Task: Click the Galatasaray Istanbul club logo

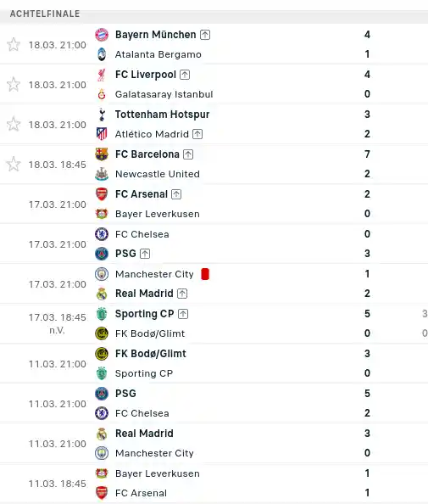Action: (102, 94)
